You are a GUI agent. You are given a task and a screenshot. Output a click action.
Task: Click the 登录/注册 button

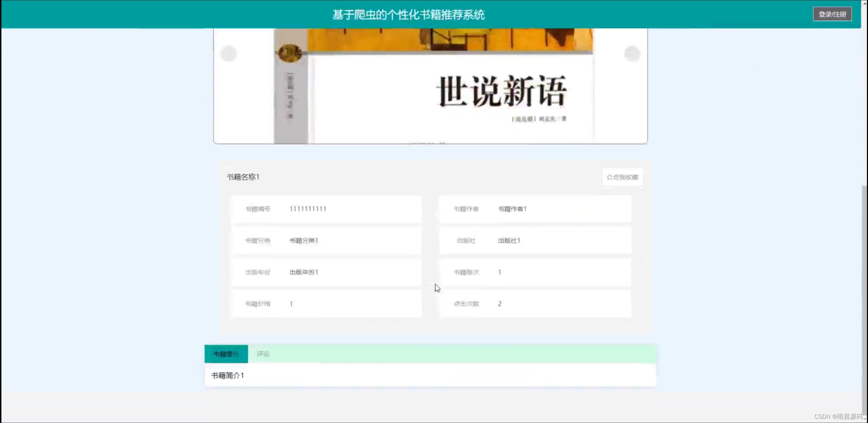[x=832, y=14]
